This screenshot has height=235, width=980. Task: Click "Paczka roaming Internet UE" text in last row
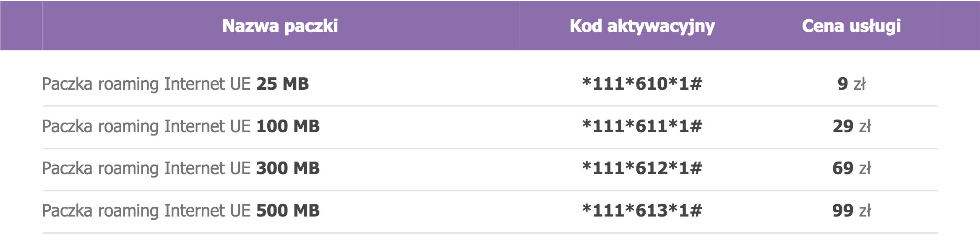(x=146, y=211)
